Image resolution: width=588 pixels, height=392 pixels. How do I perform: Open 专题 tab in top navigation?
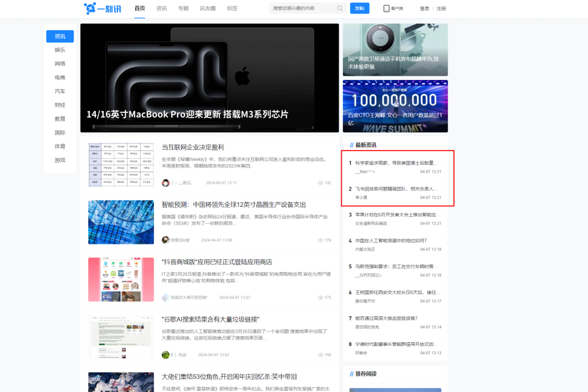(183, 8)
